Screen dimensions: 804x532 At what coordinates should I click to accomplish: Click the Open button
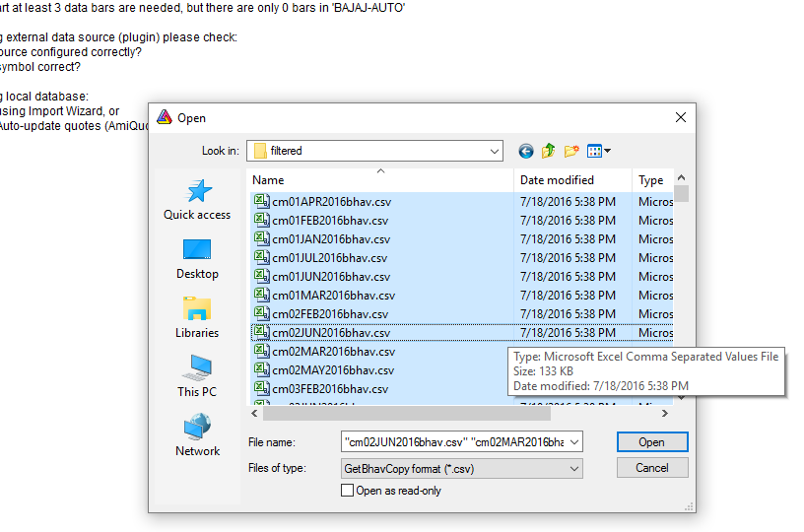652,441
